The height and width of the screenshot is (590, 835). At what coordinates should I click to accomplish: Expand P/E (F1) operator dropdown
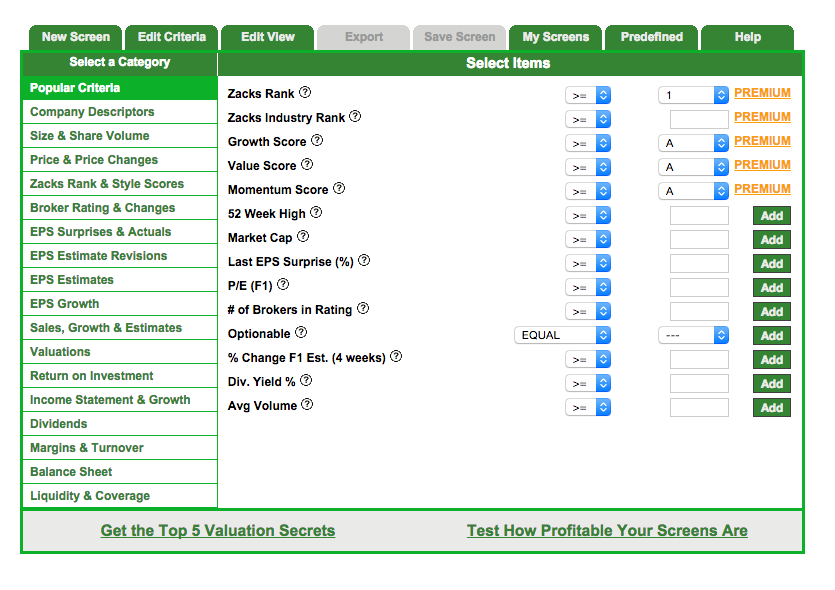[x=588, y=287]
